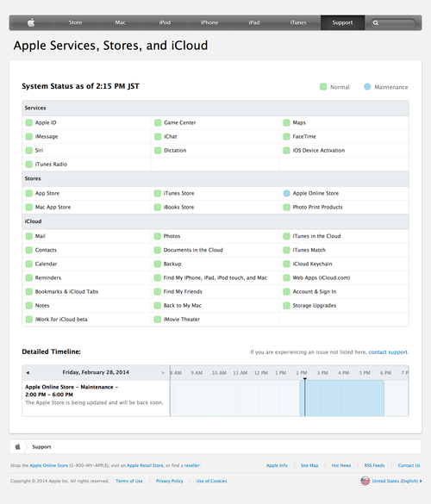The width and height of the screenshot is (431, 504).
Task: Click the 'Bookmarks & iCloud Tabs' label
Action: tap(66, 291)
